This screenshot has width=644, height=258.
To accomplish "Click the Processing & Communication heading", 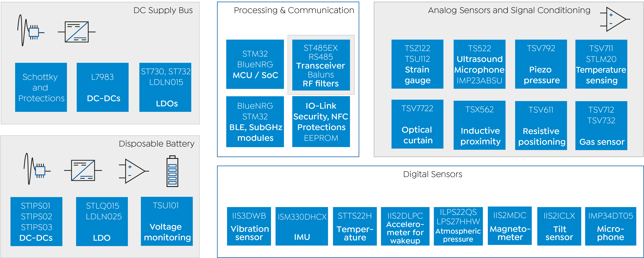I will click(x=294, y=10).
